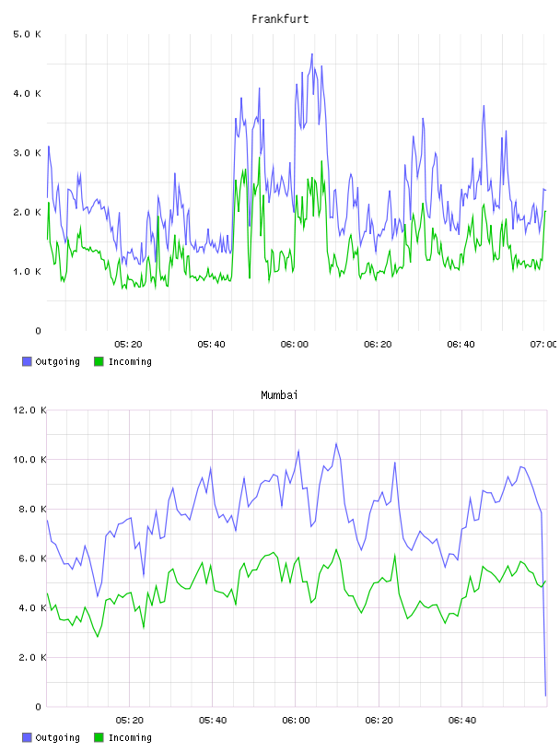Click the 2.0 K y-axis label on Mumbai chart
The image size is (560, 752).
click(32, 657)
